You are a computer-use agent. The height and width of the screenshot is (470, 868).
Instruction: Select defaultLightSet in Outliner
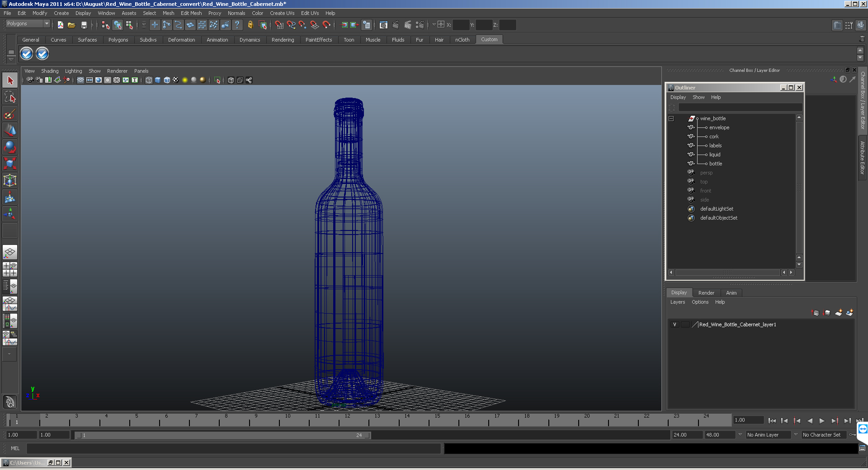click(x=717, y=209)
